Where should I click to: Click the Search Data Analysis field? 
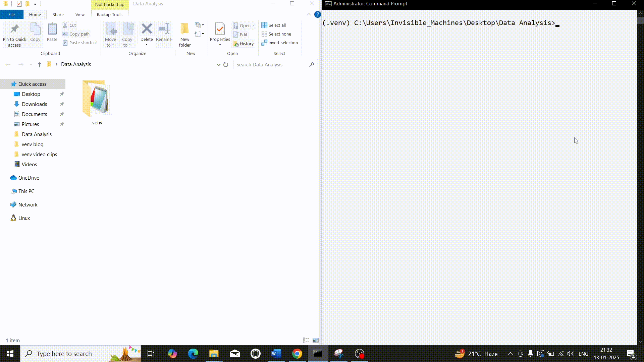pos(275,64)
